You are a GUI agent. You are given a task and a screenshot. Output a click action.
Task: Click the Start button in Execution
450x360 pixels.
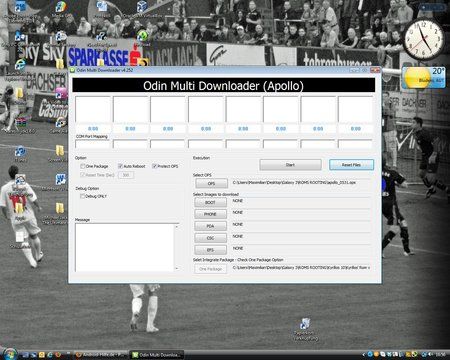point(290,165)
